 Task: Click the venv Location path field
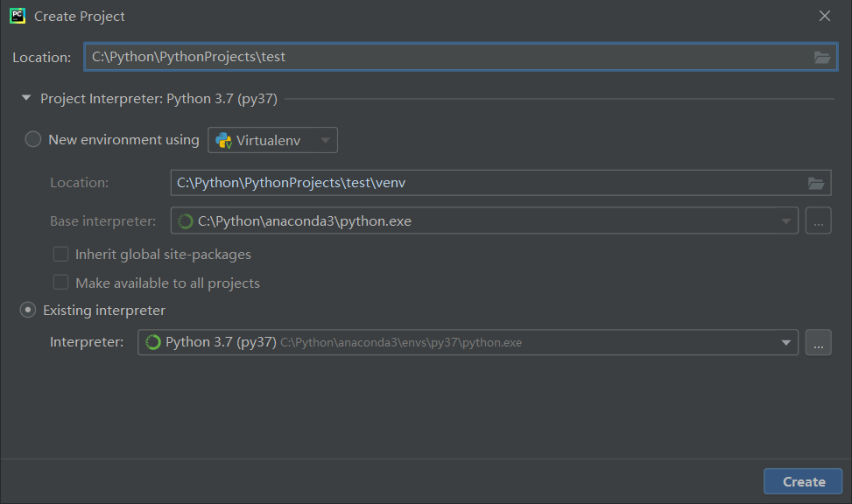pos(501,183)
